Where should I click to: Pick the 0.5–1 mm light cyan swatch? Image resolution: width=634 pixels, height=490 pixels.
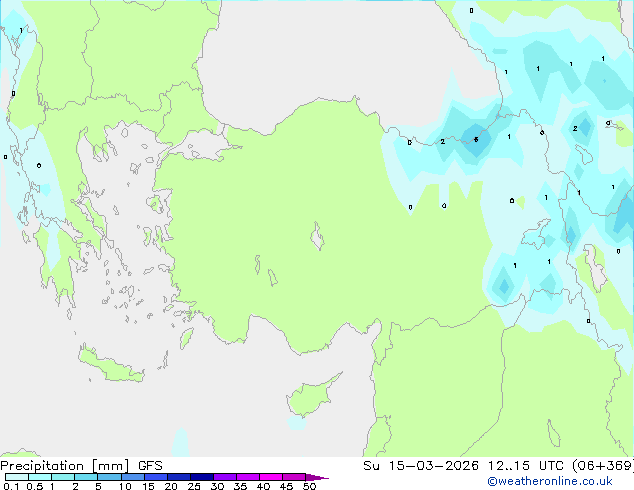pyautogui.click(x=40, y=477)
